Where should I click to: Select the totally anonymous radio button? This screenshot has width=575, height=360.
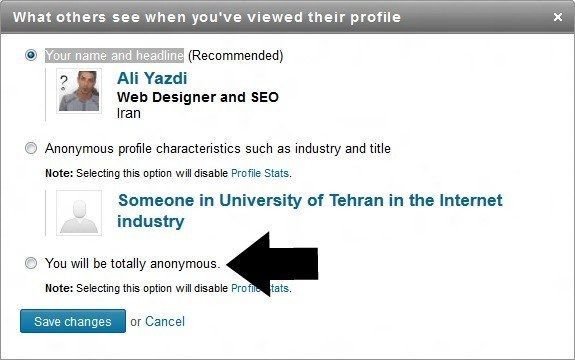(31, 263)
